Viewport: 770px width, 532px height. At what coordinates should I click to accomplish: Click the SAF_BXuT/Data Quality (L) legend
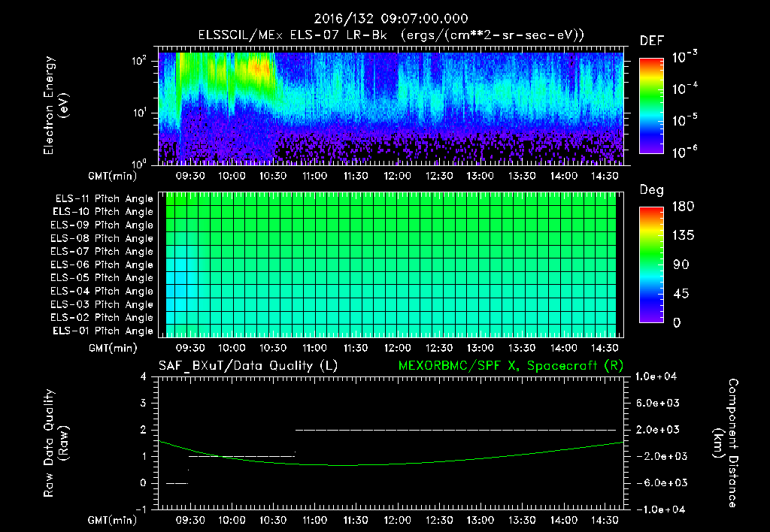tap(248, 366)
